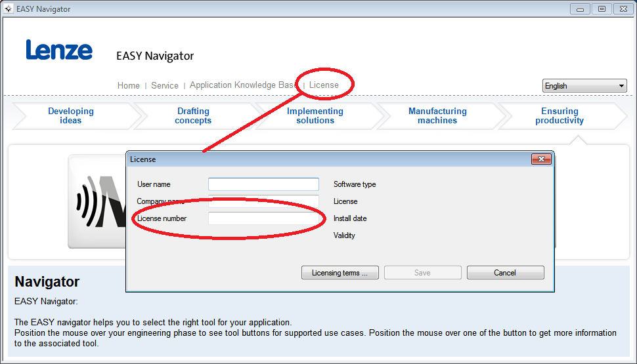Viewport: 637px width, 364px height.
Task: Cancel the License dialog
Action: (x=505, y=273)
